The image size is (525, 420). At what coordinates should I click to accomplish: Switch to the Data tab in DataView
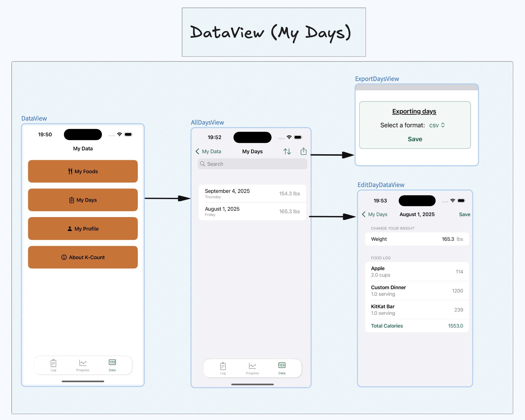[112, 365]
